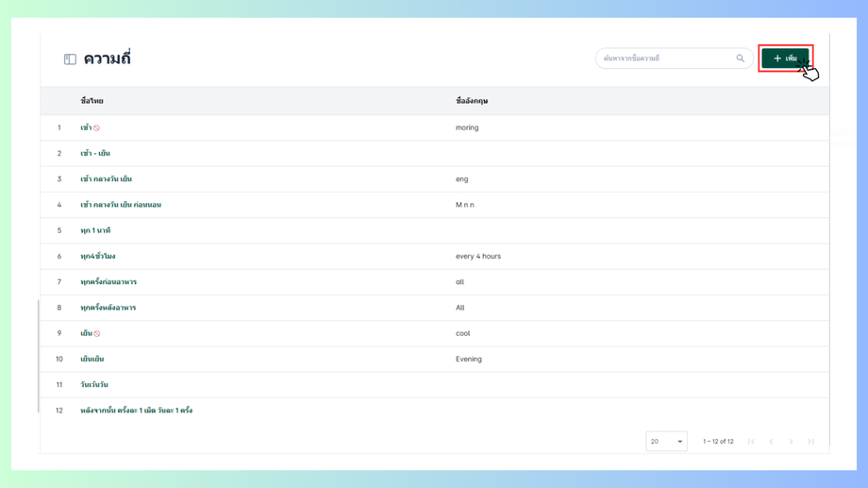Go to previous page arrow

click(x=771, y=442)
